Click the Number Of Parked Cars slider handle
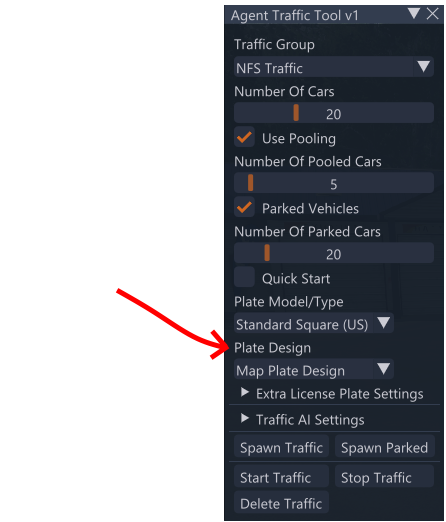 [x=267, y=253]
